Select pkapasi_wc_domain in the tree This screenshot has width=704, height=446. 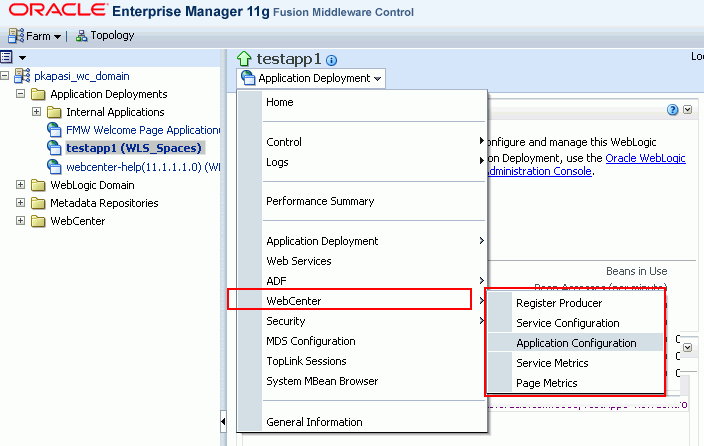tap(82, 76)
